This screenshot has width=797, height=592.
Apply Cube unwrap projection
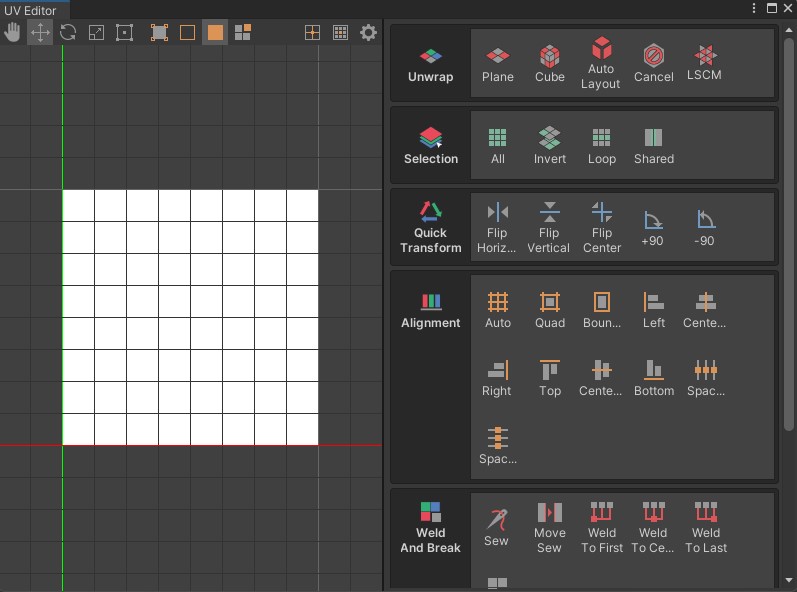(549, 64)
